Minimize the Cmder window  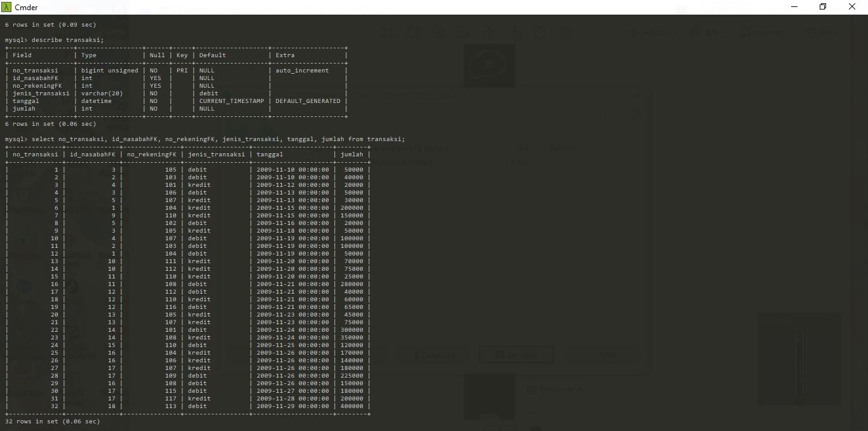(x=794, y=7)
